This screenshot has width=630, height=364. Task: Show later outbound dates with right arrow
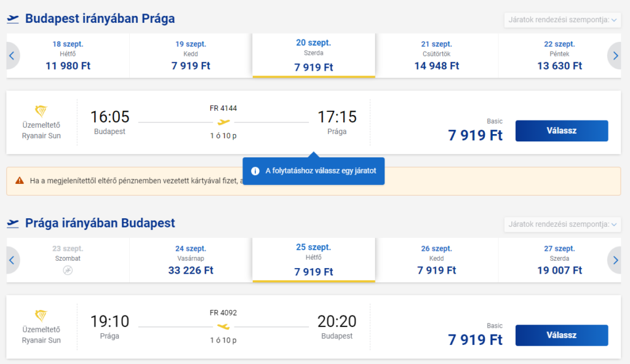615,56
